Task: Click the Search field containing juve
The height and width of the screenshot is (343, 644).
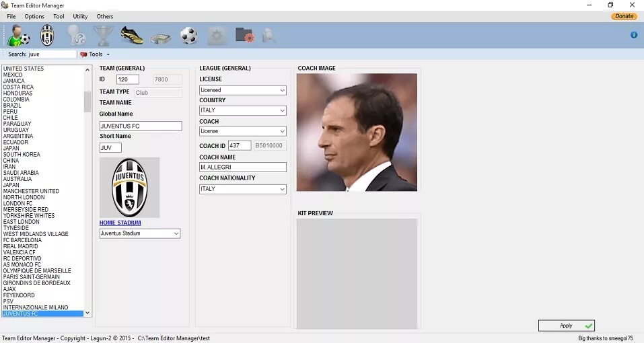Action: [x=51, y=54]
